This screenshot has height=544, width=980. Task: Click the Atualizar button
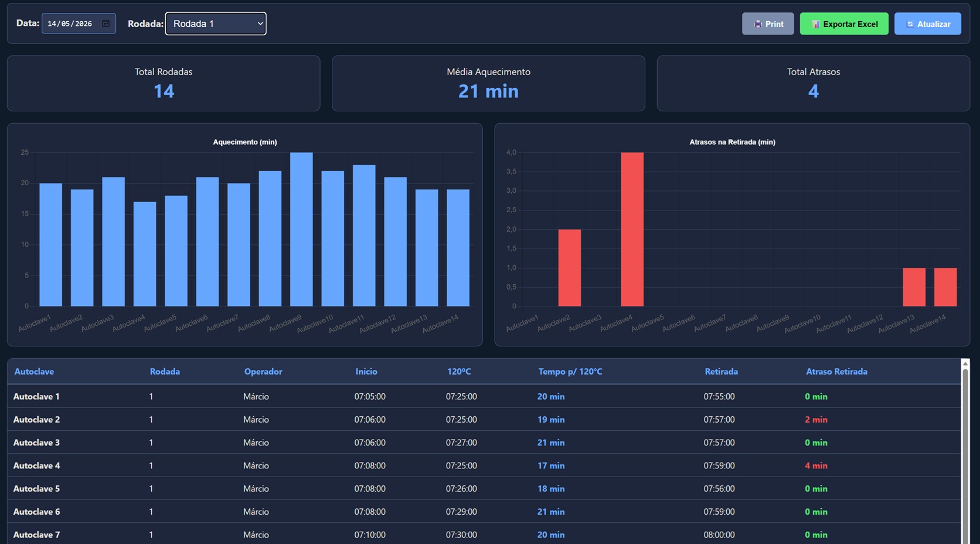pos(928,24)
